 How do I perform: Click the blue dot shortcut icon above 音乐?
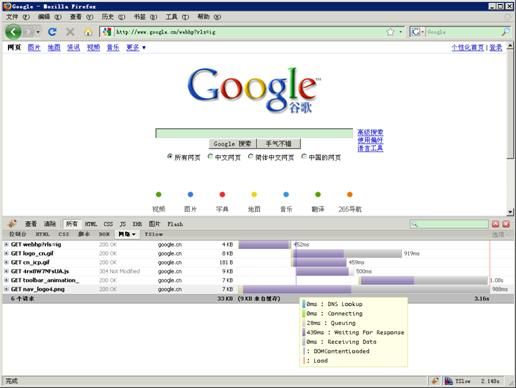tap(286, 194)
